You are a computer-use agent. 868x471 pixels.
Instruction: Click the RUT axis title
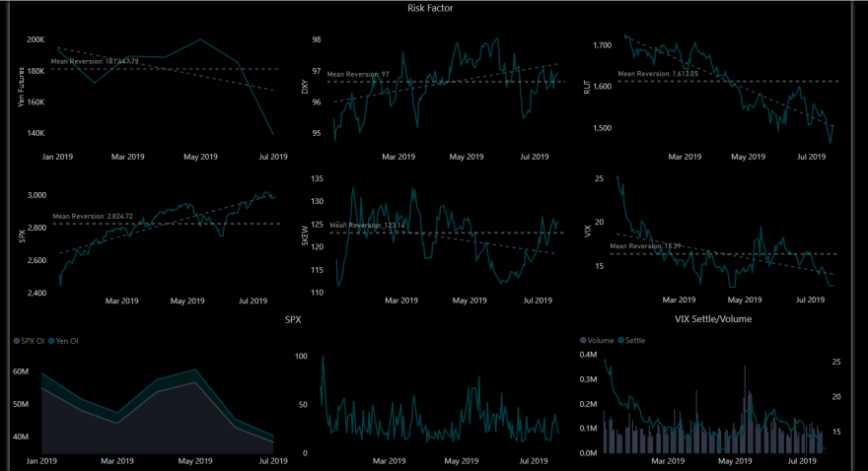tap(587, 87)
